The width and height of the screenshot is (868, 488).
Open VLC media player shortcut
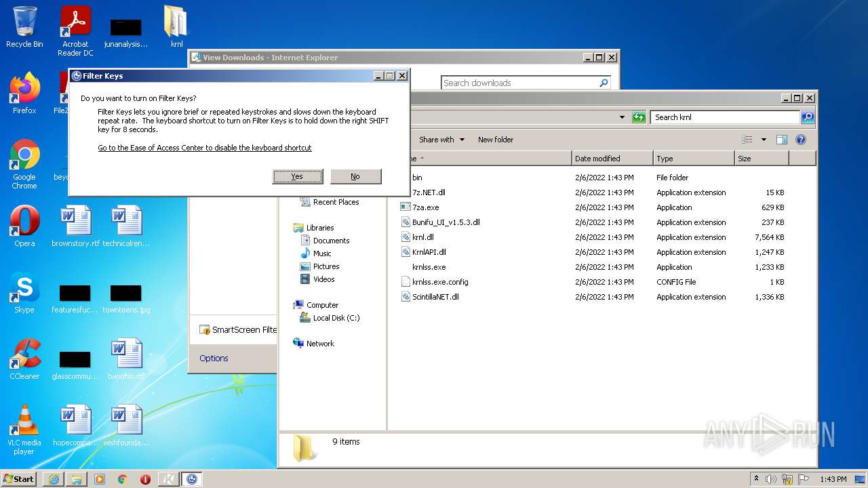point(24,430)
